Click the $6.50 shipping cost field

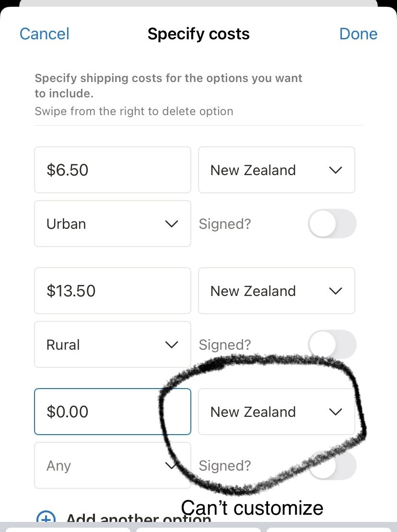point(112,170)
